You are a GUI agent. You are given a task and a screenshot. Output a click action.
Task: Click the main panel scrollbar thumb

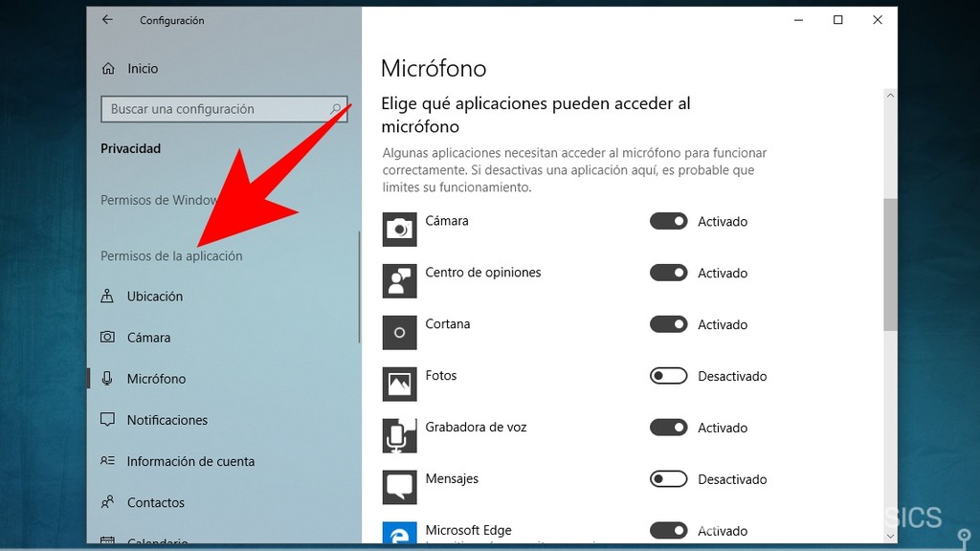point(890,265)
